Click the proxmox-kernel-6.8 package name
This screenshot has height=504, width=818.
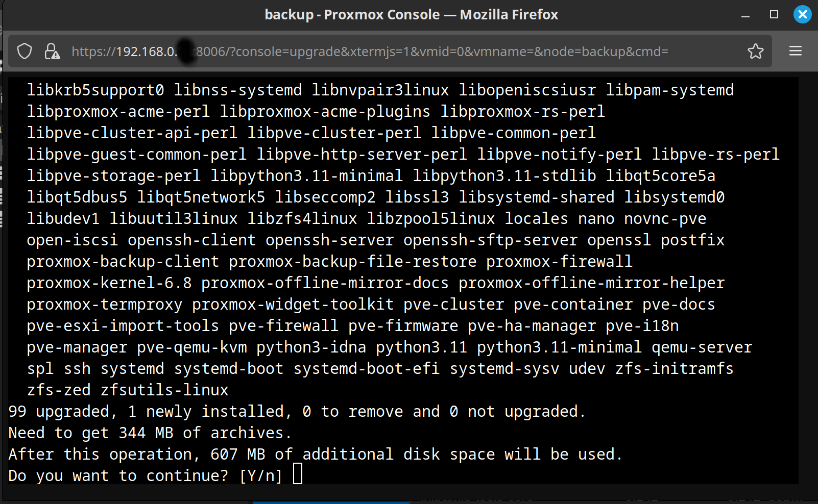(109, 283)
